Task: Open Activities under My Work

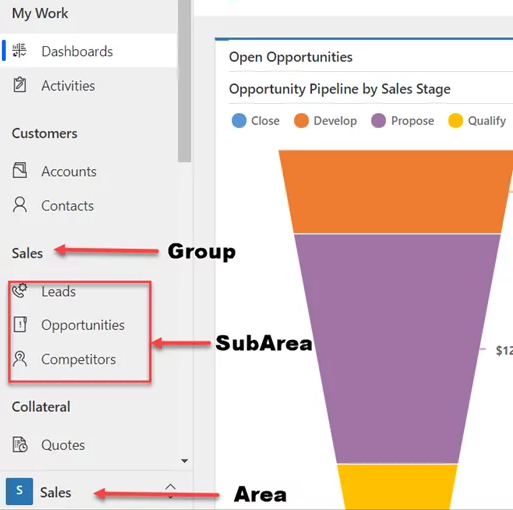Action: (88, 85)
